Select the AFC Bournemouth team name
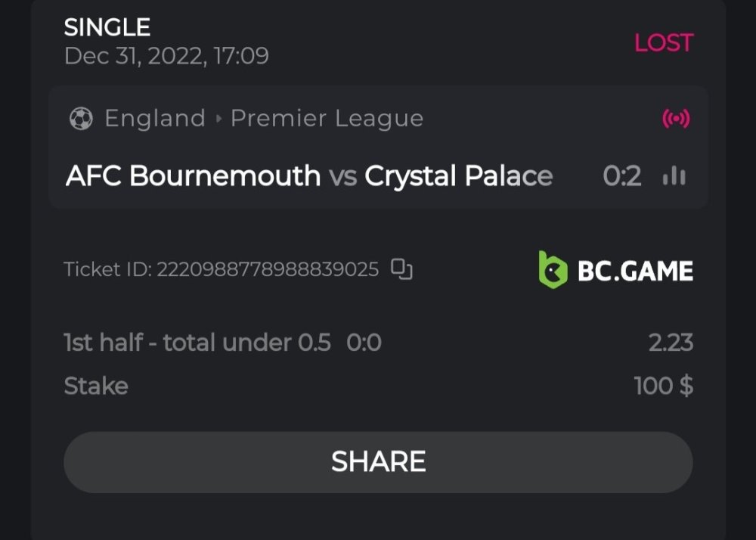The height and width of the screenshot is (540, 756). click(x=193, y=176)
